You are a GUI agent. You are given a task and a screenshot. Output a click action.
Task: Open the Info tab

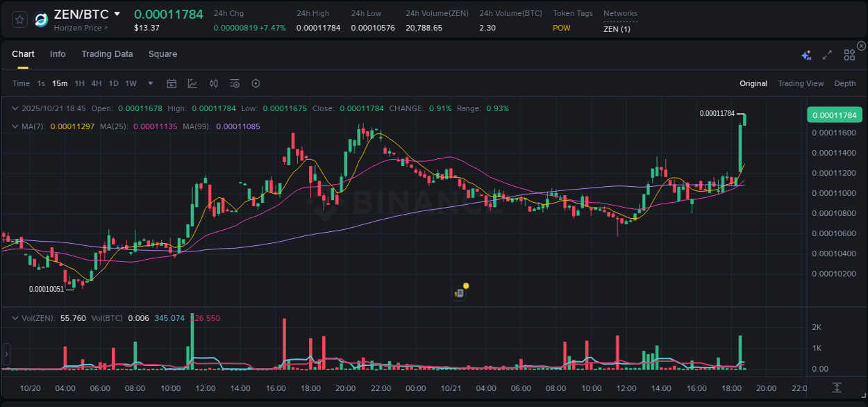tap(58, 54)
